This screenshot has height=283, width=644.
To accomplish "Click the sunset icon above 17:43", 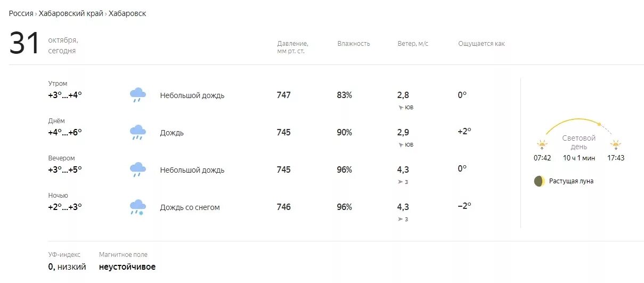I will point(616,144).
